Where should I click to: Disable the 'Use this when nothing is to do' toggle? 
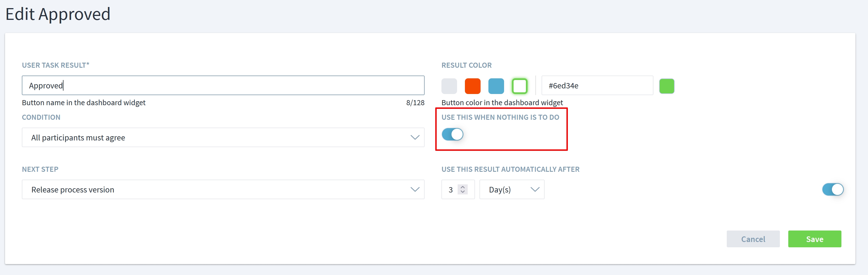click(453, 135)
